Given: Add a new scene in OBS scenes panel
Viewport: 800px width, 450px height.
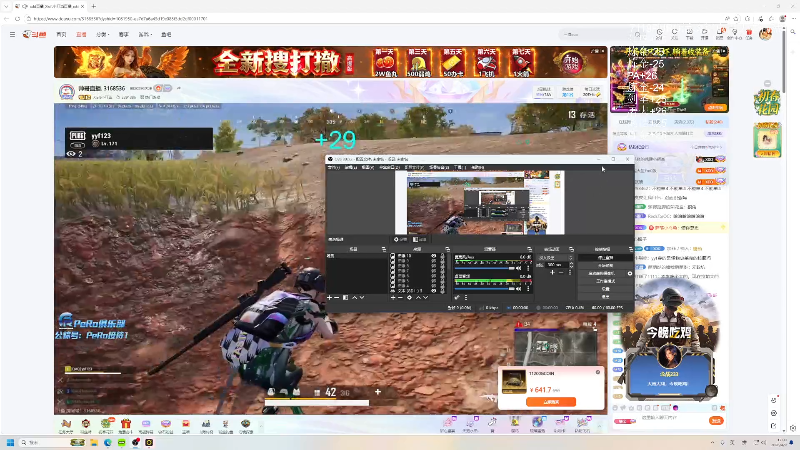Looking at the screenshot, I should coord(330,297).
